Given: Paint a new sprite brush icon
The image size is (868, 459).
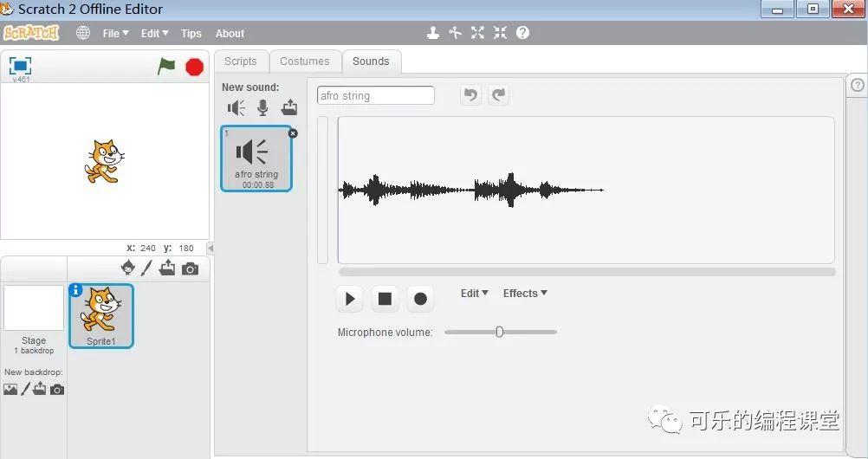Looking at the screenshot, I should click(146, 268).
